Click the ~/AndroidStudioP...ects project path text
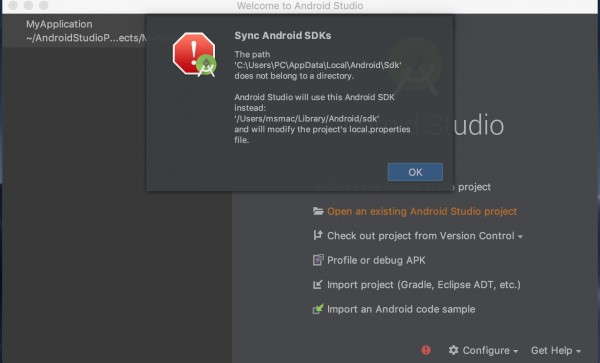The width and height of the screenshot is (600, 363). (x=86, y=38)
